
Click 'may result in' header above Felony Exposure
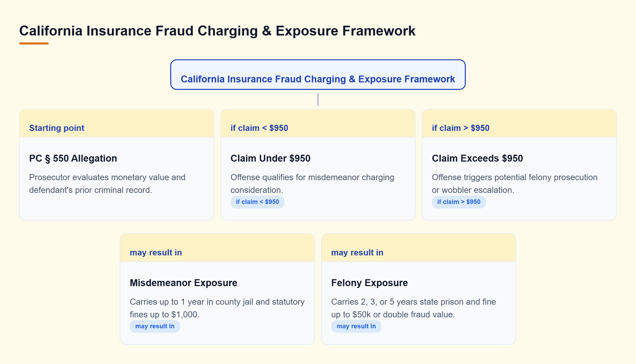click(x=419, y=248)
